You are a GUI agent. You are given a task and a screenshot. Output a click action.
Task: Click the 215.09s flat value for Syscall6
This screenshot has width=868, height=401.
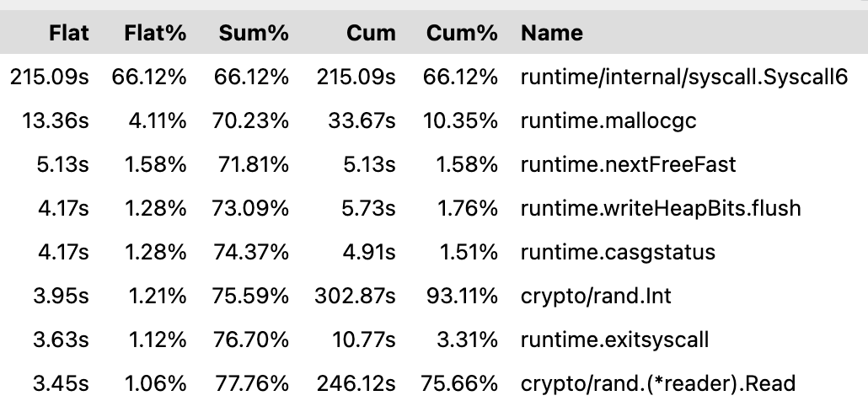coord(49,77)
